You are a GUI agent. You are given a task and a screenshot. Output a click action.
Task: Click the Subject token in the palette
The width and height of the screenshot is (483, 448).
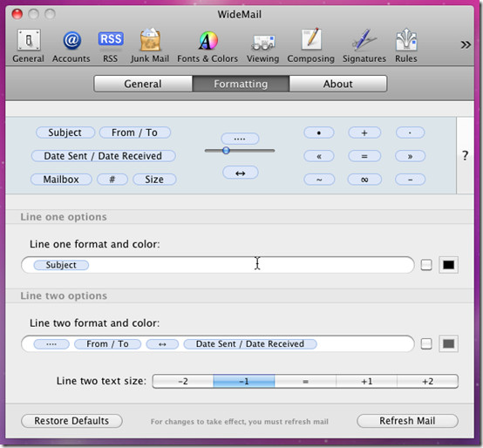[x=65, y=132]
